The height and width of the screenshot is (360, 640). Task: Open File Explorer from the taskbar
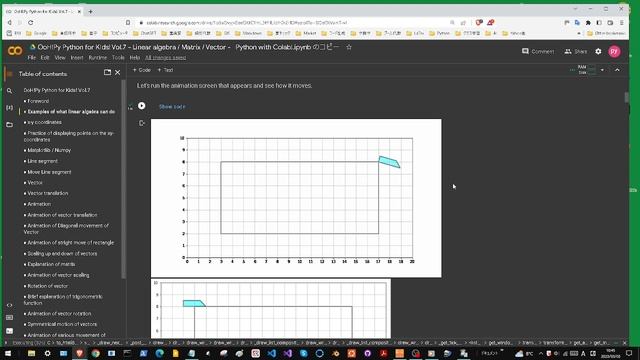point(31,353)
